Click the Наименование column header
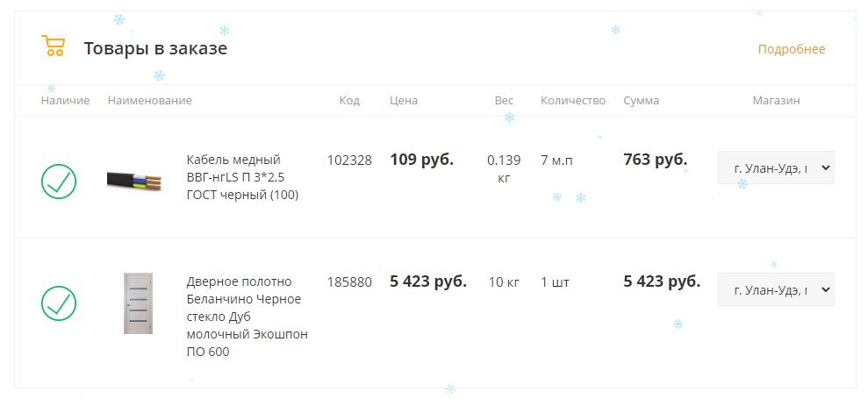Screen dimensions: 868x399 [149, 101]
